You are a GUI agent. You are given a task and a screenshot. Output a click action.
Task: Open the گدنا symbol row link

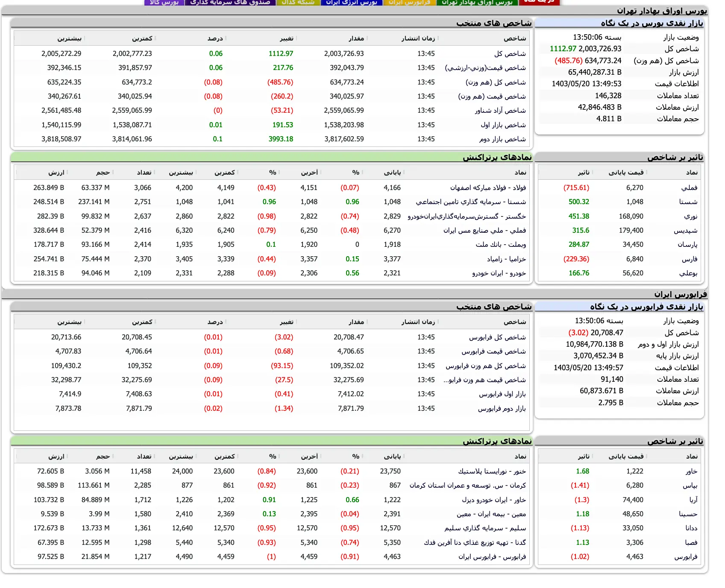[x=475, y=542]
